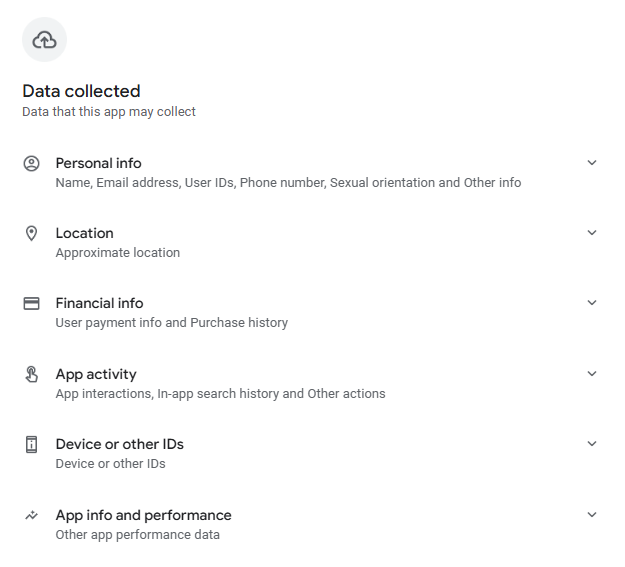Click the Data collected heading
625x567 pixels.
(81, 91)
